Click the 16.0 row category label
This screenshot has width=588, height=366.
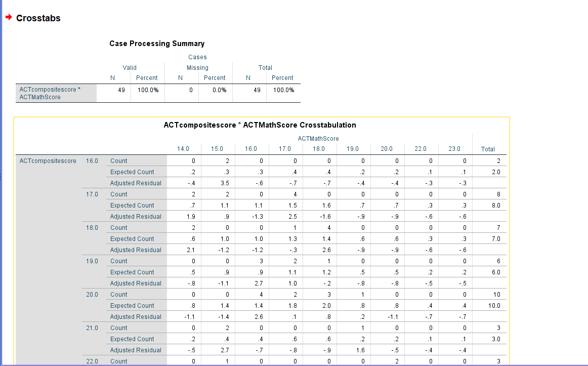coord(92,161)
